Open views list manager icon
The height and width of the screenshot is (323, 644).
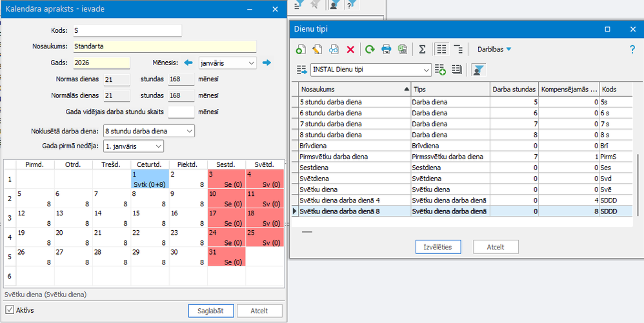[x=457, y=70]
